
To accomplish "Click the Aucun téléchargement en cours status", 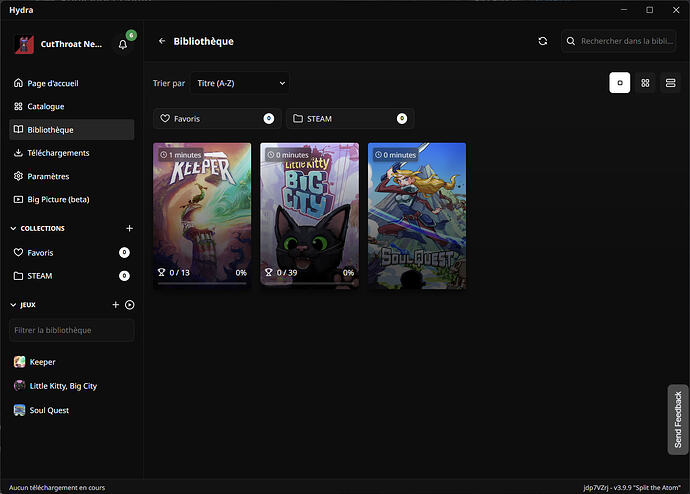I will [57, 487].
